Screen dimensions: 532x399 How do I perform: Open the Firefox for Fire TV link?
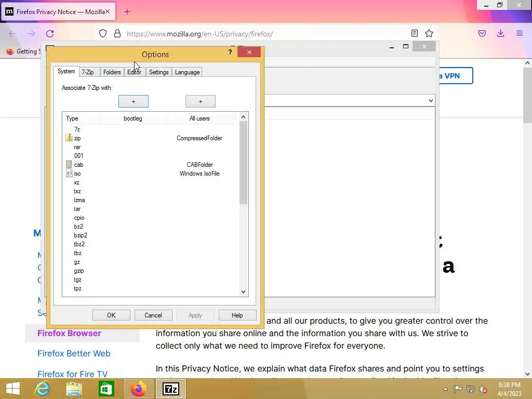coord(72,374)
